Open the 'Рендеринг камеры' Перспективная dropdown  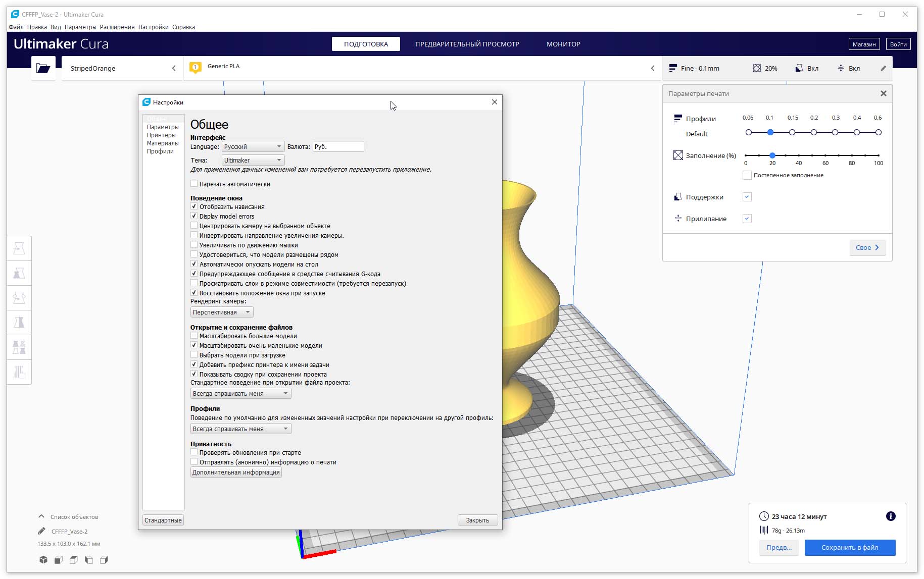pyautogui.click(x=222, y=312)
